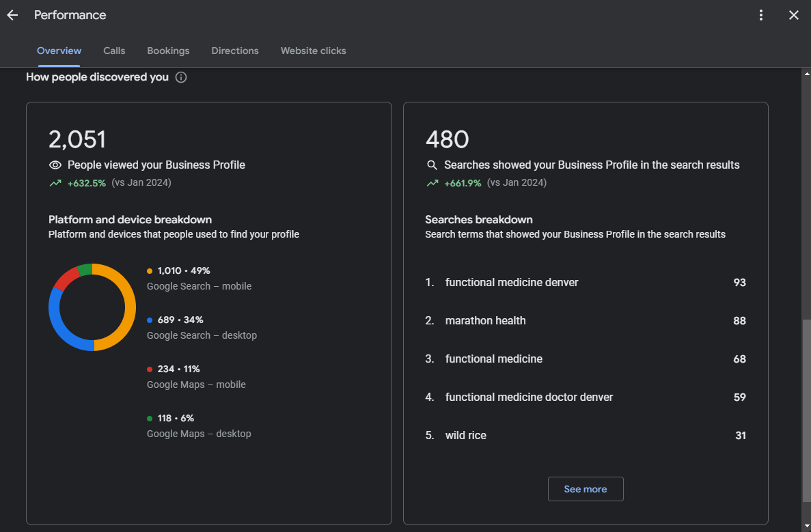Close the Performance panel
Viewport: 811px width, 532px height.
point(794,15)
